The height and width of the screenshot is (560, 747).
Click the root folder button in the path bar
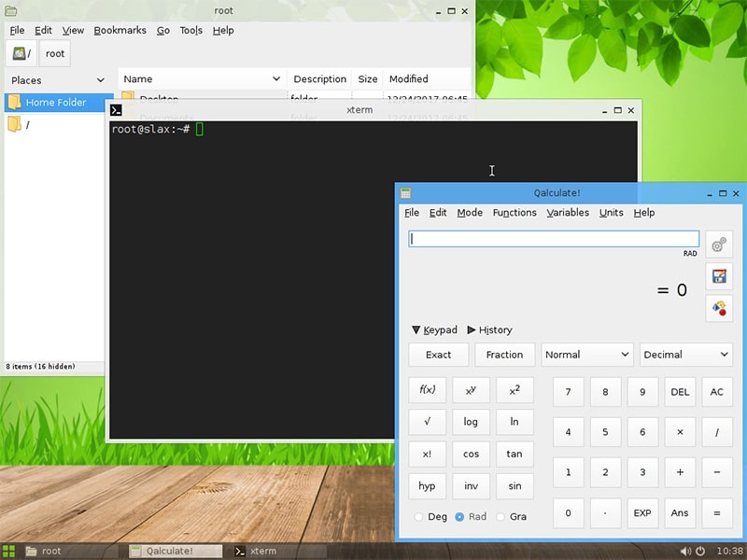54,52
